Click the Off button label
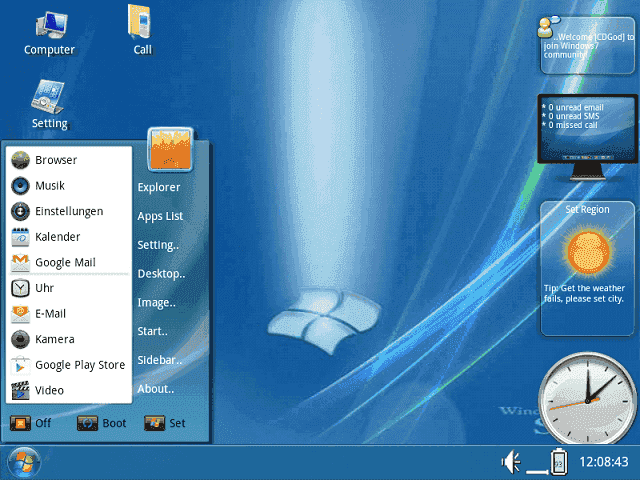 [43, 423]
